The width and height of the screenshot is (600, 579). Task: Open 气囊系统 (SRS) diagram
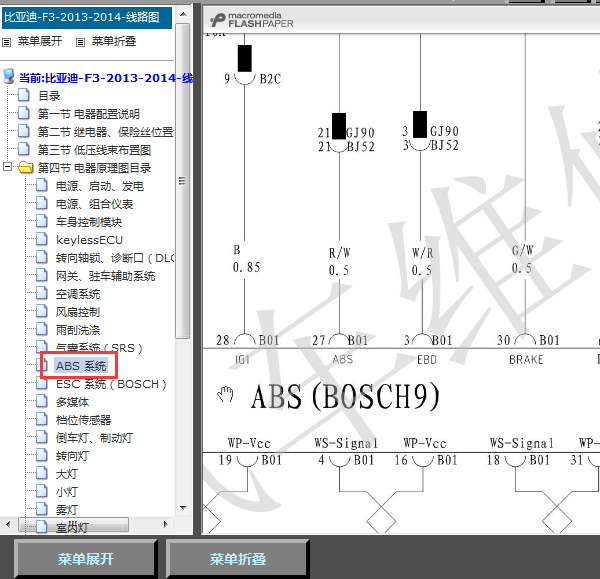point(99,348)
